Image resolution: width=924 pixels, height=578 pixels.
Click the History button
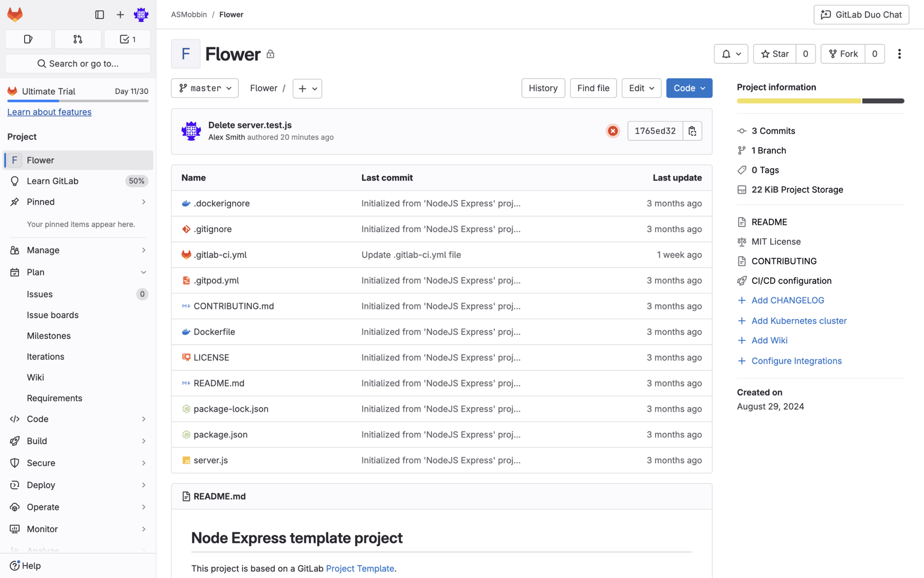(x=543, y=88)
